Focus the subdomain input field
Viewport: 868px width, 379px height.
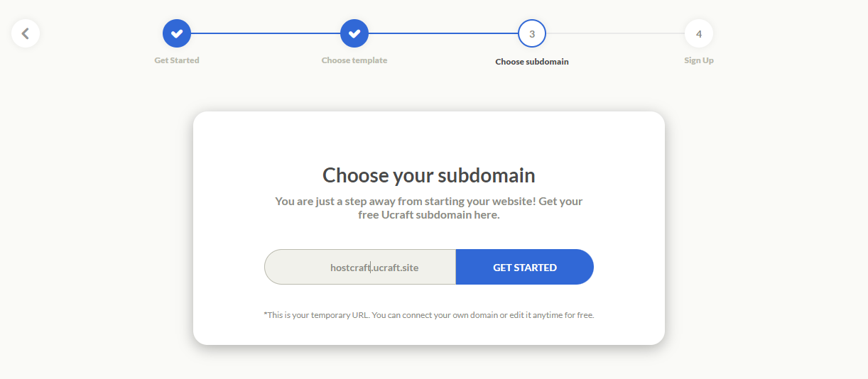360,267
